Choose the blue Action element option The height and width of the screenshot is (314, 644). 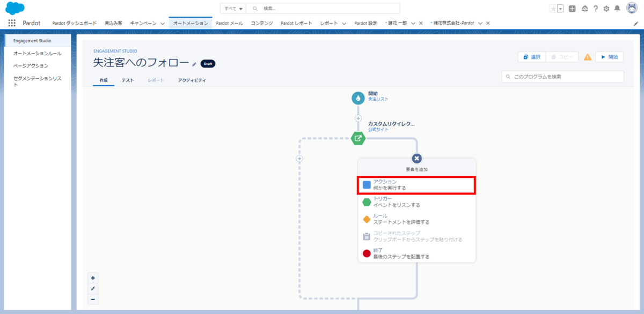pos(416,185)
